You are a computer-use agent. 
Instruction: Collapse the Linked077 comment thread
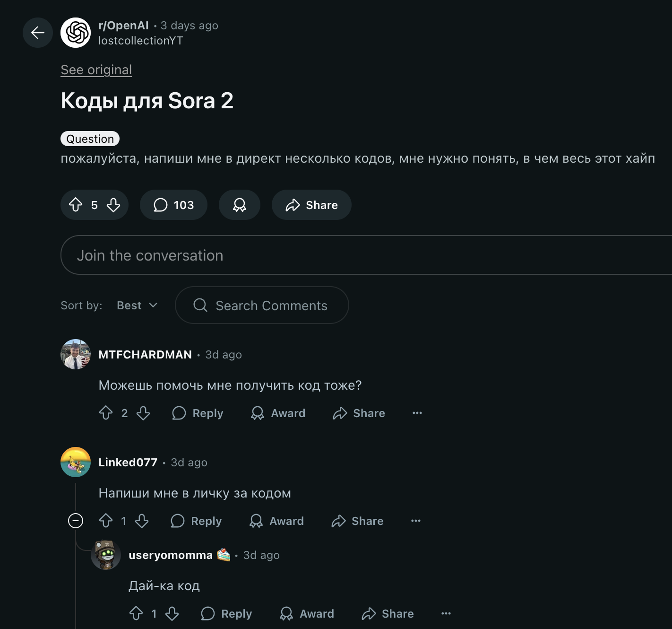76,521
